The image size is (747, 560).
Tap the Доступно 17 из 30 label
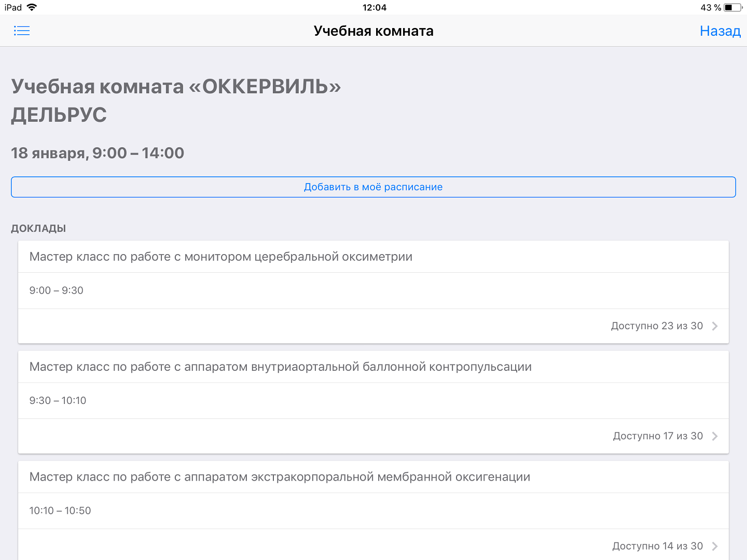[658, 436]
